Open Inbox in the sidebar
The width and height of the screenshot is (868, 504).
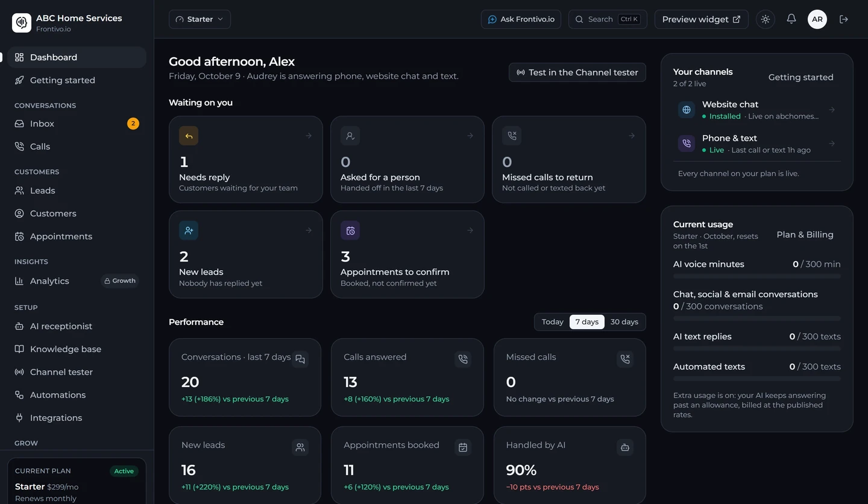coord(77,124)
